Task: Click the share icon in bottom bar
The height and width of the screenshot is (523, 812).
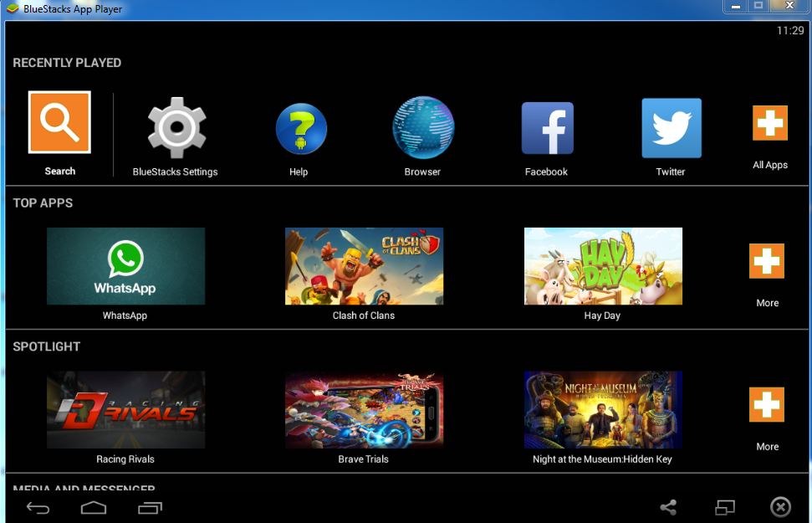Action: coord(668,507)
